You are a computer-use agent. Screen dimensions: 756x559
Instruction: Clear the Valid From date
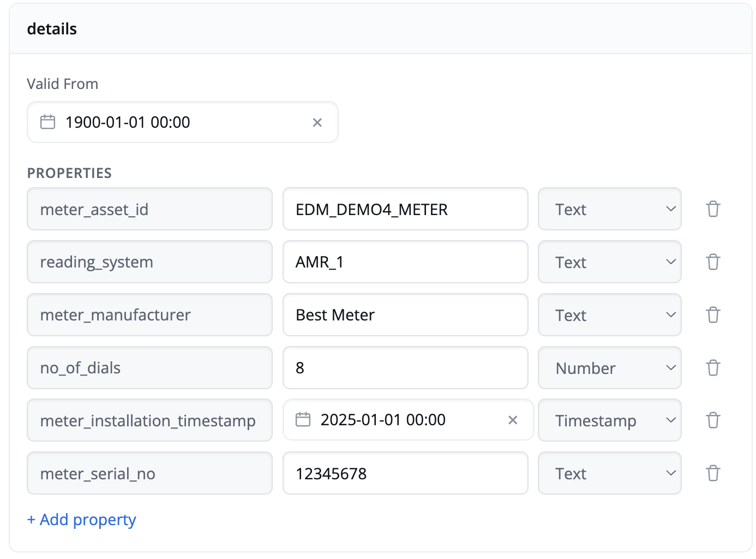(x=317, y=122)
